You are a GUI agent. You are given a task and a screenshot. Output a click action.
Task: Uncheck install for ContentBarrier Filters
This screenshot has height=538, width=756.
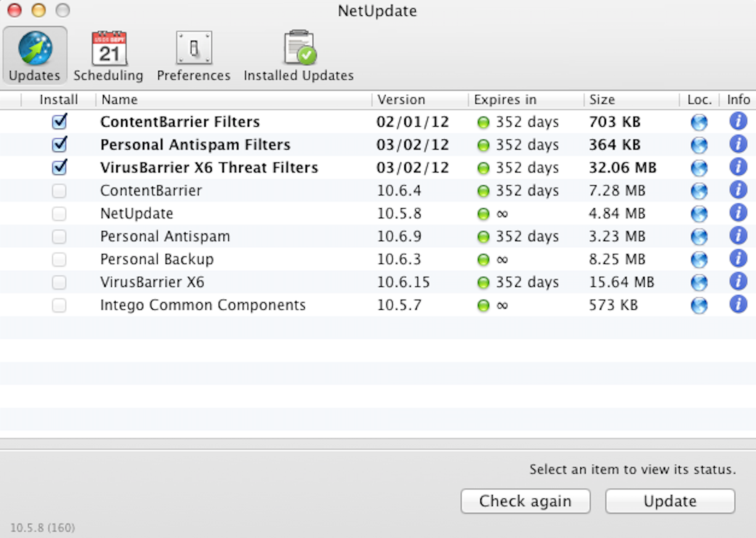tap(59, 122)
